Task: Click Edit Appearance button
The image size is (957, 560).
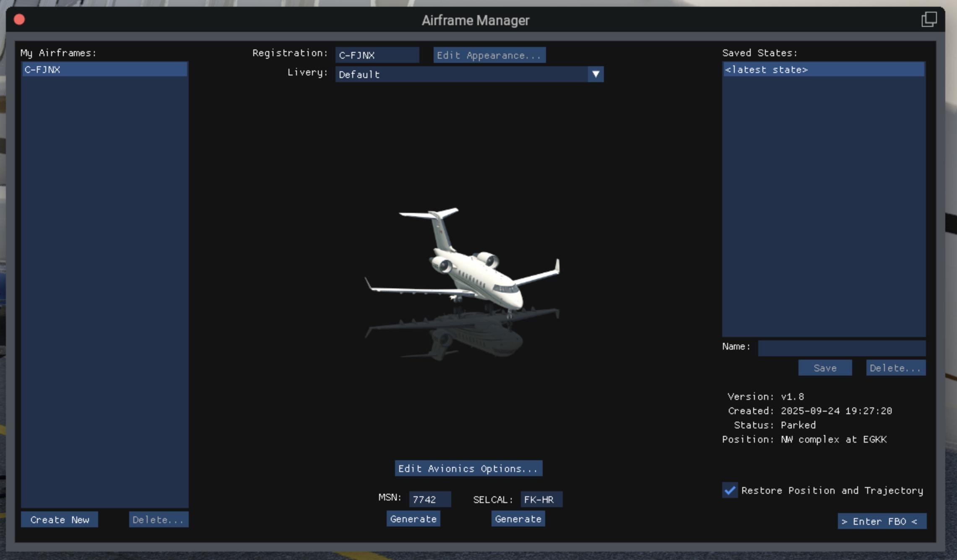Action: [x=489, y=55]
